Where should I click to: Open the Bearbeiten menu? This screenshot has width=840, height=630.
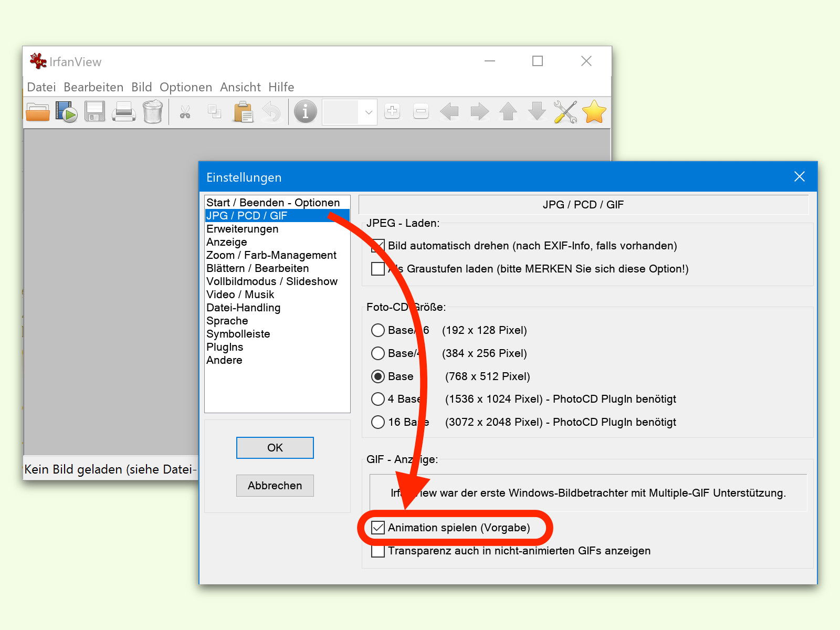point(93,87)
